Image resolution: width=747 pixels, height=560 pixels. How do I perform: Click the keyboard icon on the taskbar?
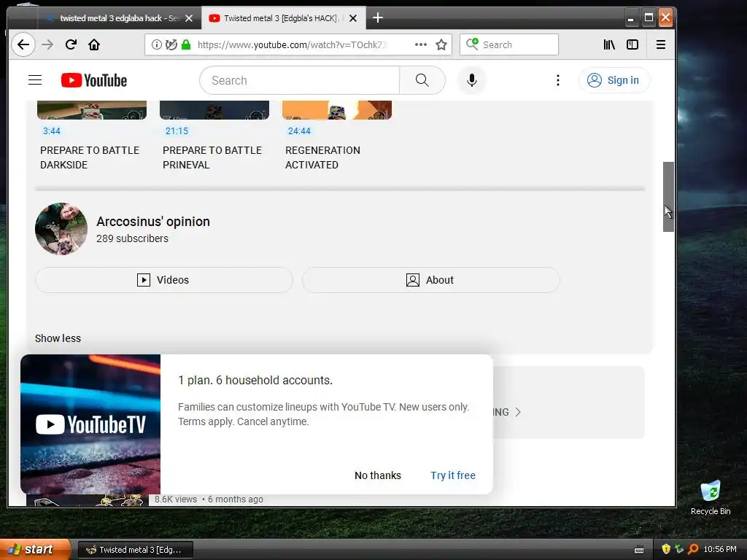[x=639, y=550]
